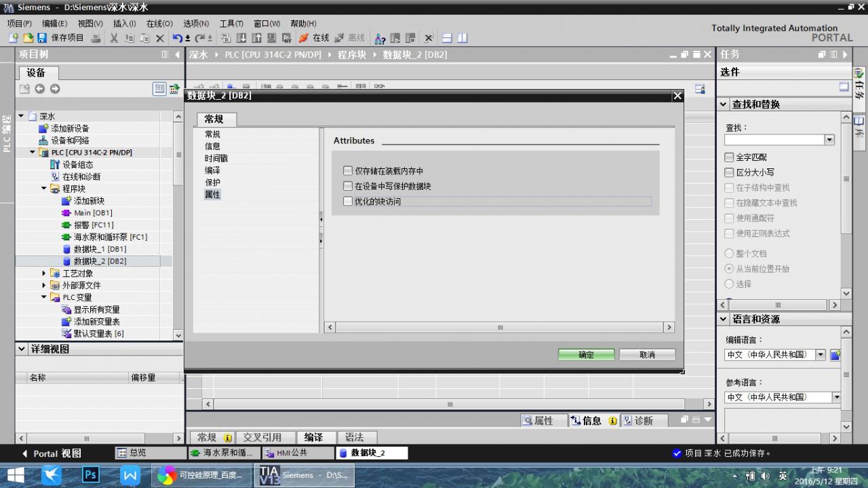The image size is (868, 488).
Task: Open 默认变量表 [6]
Action: coord(98,334)
